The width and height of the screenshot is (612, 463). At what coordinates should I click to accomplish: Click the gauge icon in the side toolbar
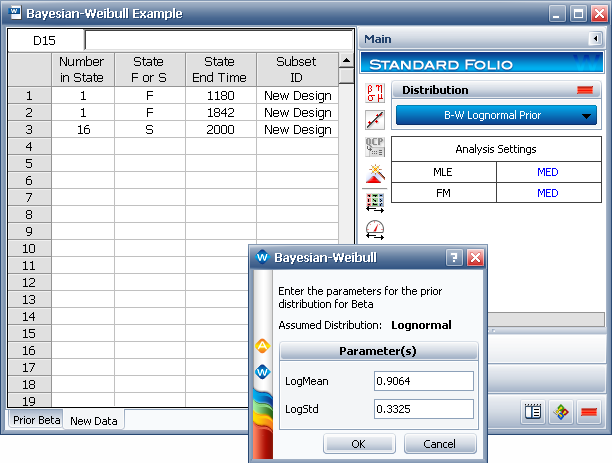(375, 228)
